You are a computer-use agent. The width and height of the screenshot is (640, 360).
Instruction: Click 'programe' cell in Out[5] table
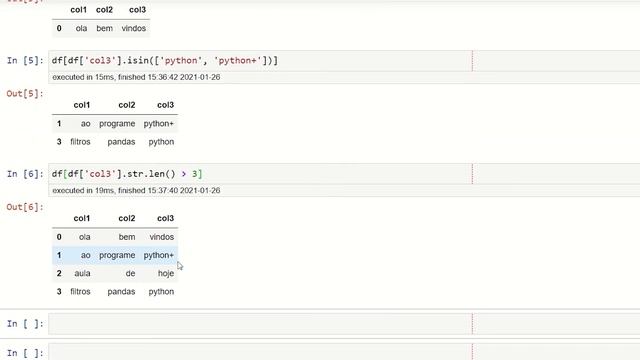point(117,124)
